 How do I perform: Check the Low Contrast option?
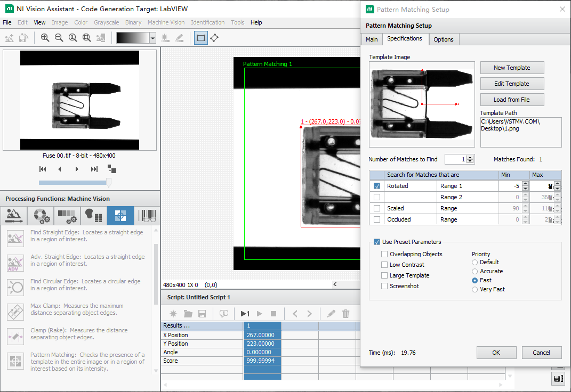[x=384, y=265]
